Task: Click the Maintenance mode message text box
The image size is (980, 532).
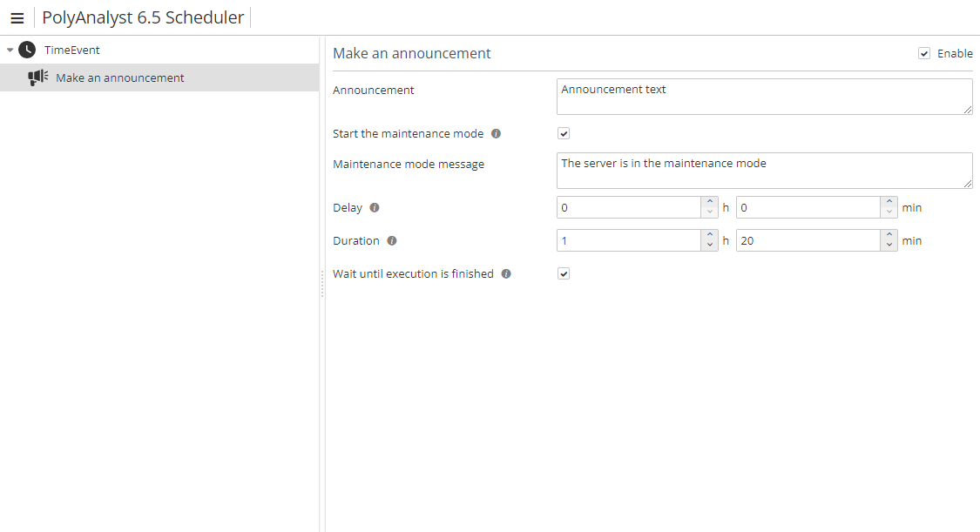Action: [x=763, y=170]
